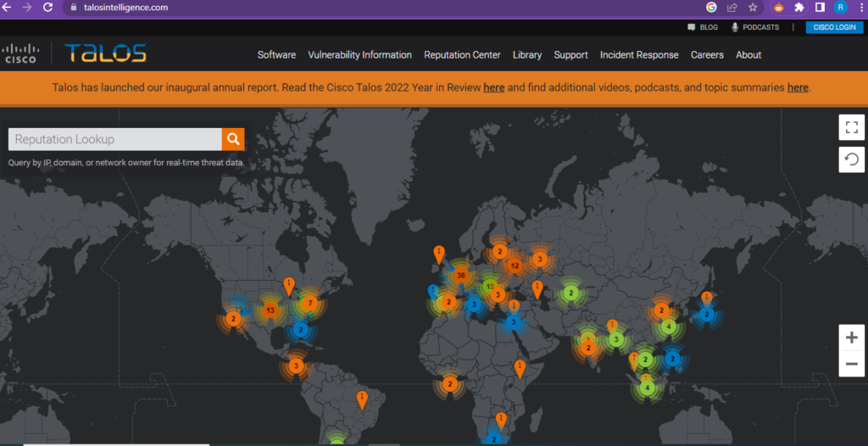868x446 pixels.
Task: Click the Great Lakes pin marker 1
Action: (288, 287)
